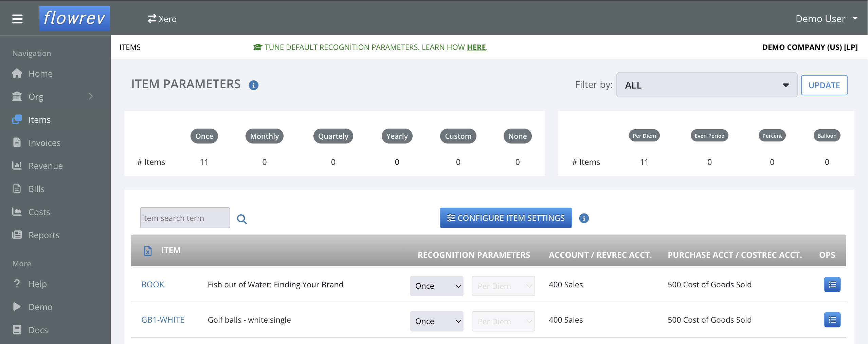The width and height of the screenshot is (868, 344).
Task: Click DEMO COMPANY (US) [LP] label
Action: click(x=810, y=47)
